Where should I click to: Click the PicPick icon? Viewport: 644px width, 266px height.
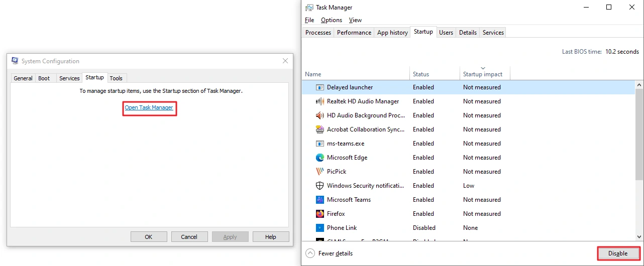319,172
